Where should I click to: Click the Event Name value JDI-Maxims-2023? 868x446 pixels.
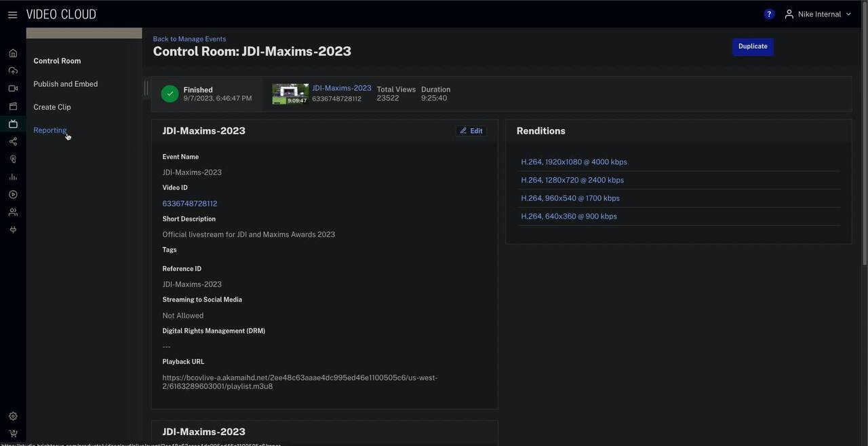(x=192, y=172)
